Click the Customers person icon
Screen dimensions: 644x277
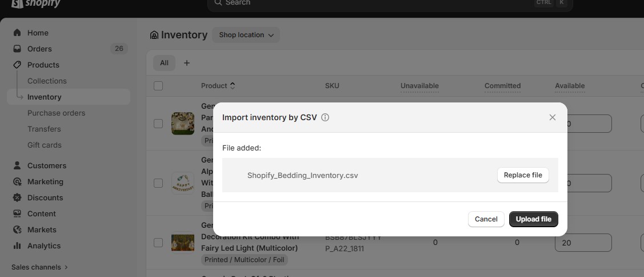[17, 165]
